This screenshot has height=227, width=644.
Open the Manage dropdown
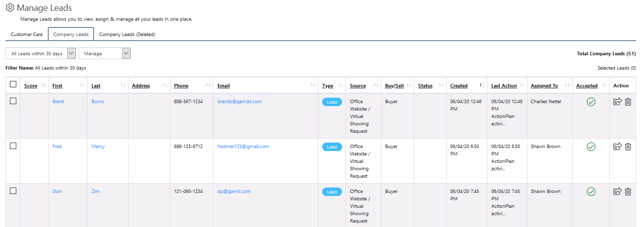tap(104, 53)
